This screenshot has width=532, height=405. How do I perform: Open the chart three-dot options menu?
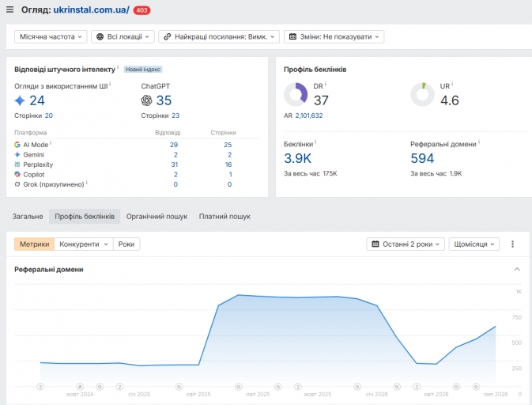point(513,244)
